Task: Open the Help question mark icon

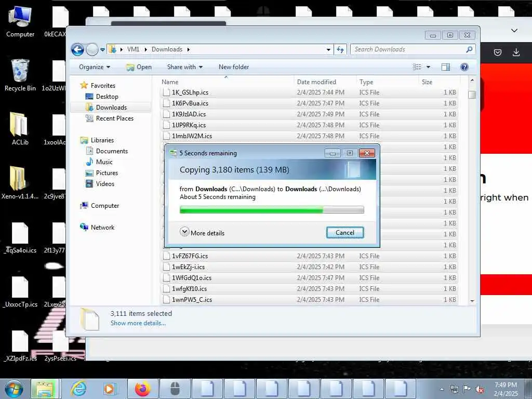Action: pyautogui.click(x=464, y=67)
